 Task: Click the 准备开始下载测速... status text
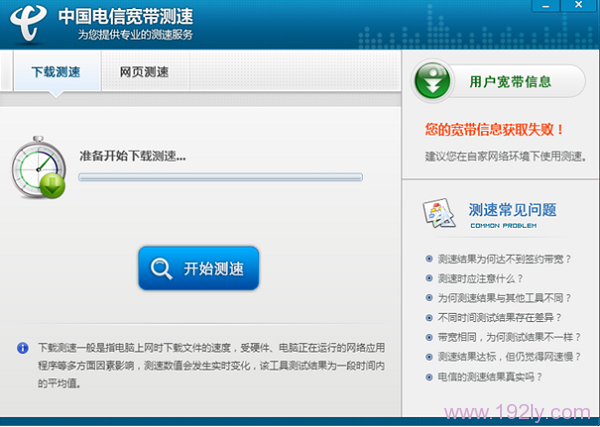(x=132, y=156)
